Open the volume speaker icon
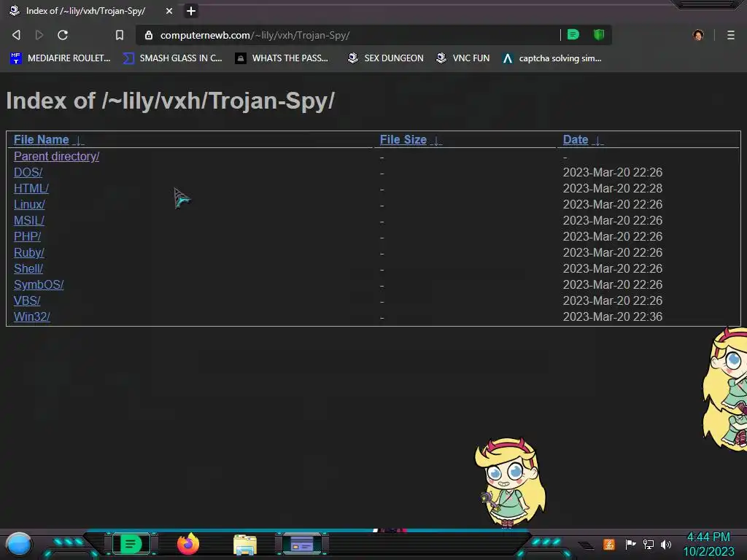Viewport: 747px width, 560px height. 666,544
